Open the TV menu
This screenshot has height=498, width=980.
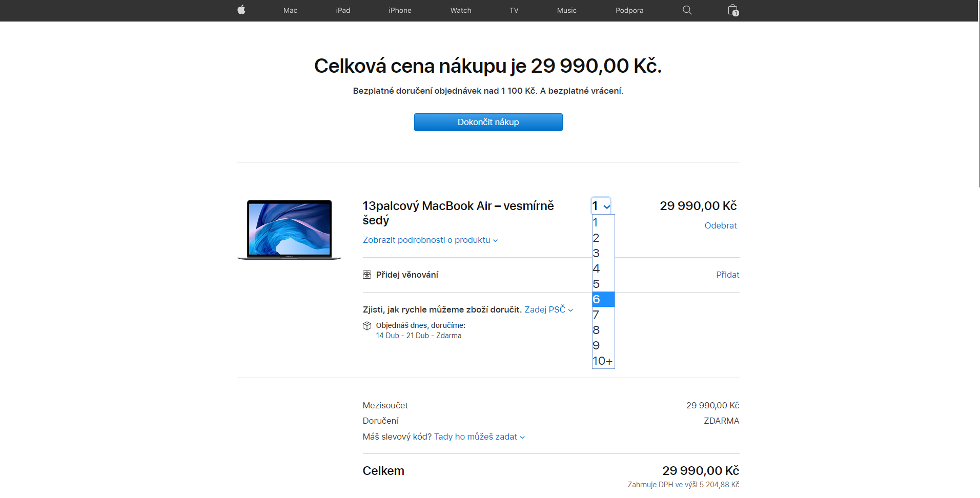[514, 10]
